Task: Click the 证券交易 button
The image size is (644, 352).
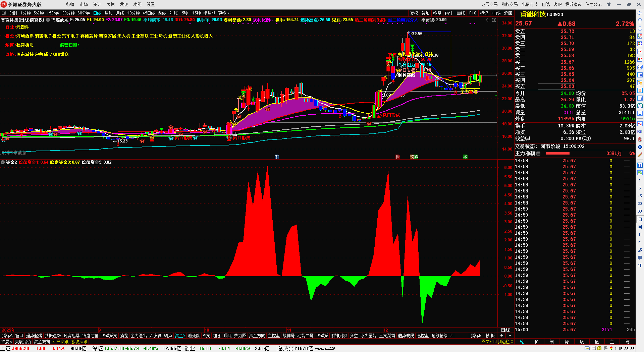Action: pos(489,4)
